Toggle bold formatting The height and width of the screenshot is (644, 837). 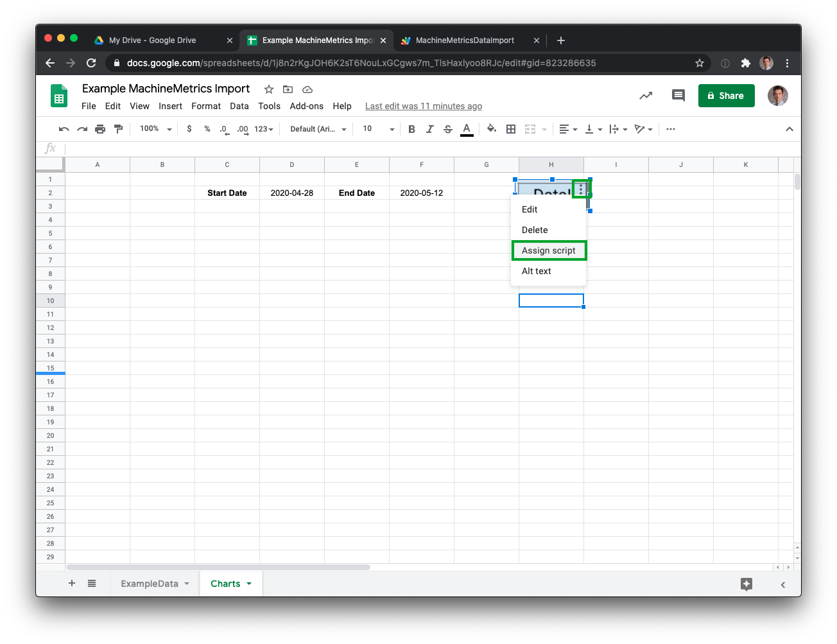411,129
